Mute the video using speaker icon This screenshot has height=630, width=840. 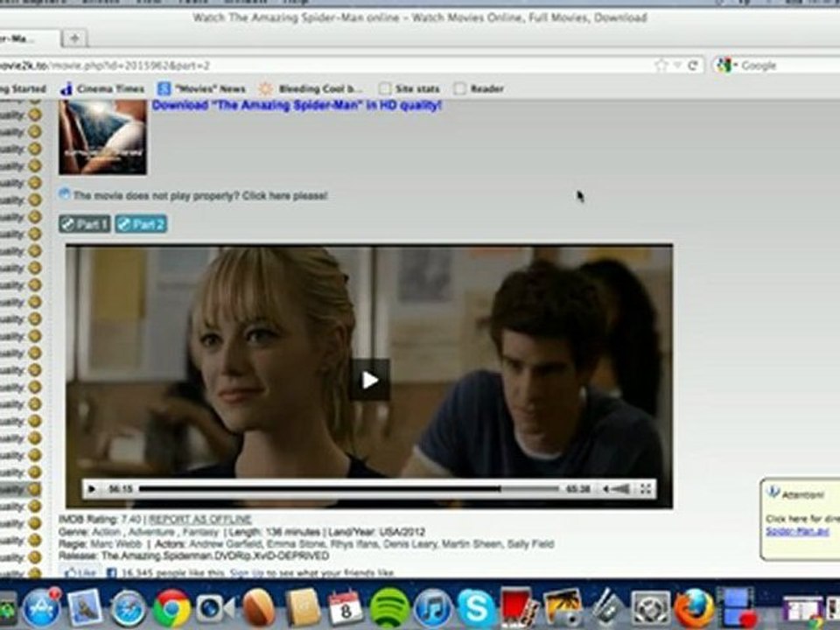(605, 488)
